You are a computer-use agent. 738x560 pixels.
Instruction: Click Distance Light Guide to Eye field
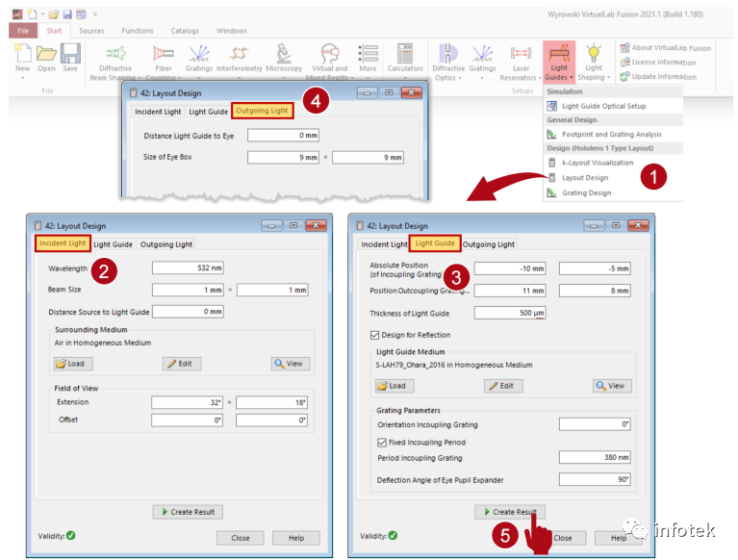[x=283, y=136]
